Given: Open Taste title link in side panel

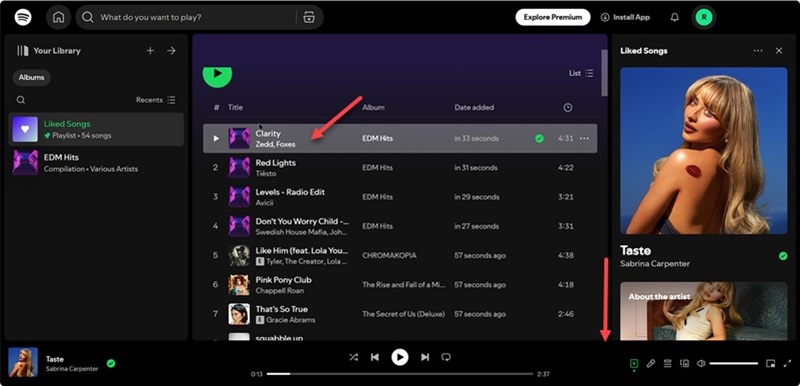Looking at the screenshot, I should click(635, 250).
